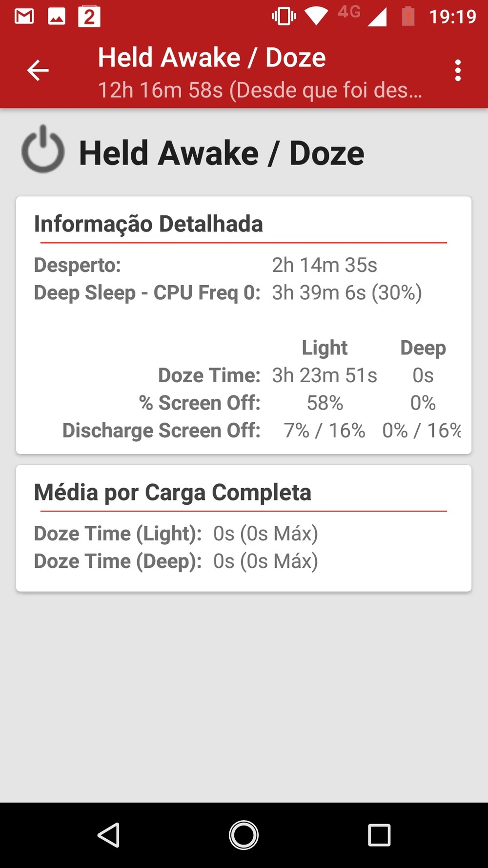Viewport: 488px width, 868px height.
Task: Tap the battery status icon
Action: tap(408, 17)
